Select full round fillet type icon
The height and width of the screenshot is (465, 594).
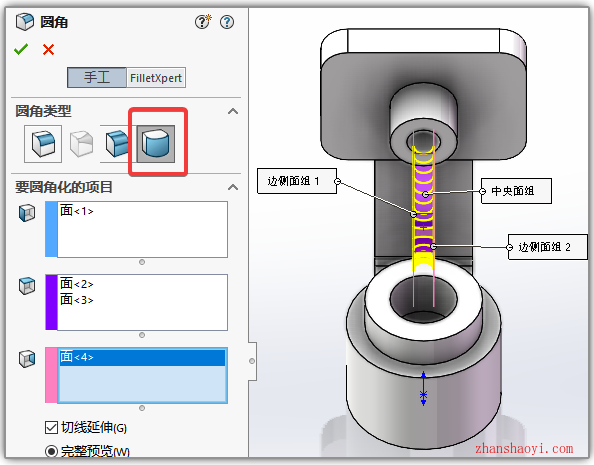click(x=156, y=144)
